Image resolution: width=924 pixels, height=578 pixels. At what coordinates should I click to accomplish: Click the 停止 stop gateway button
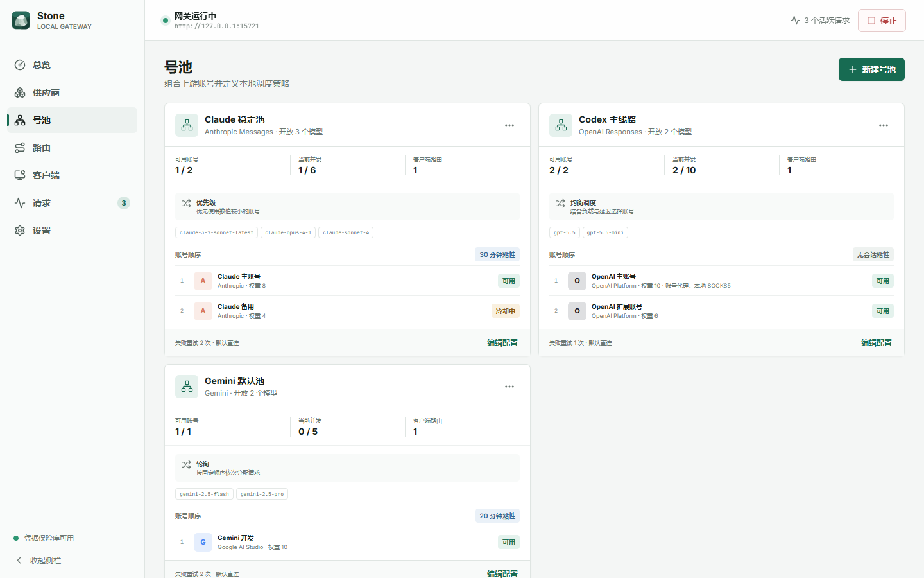pos(882,21)
